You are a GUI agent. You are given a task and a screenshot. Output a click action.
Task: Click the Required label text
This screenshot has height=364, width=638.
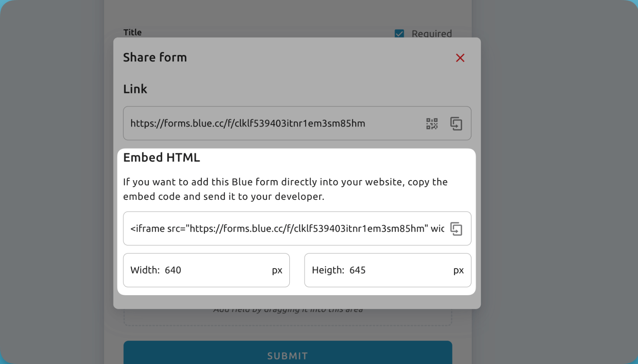pyautogui.click(x=431, y=34)
